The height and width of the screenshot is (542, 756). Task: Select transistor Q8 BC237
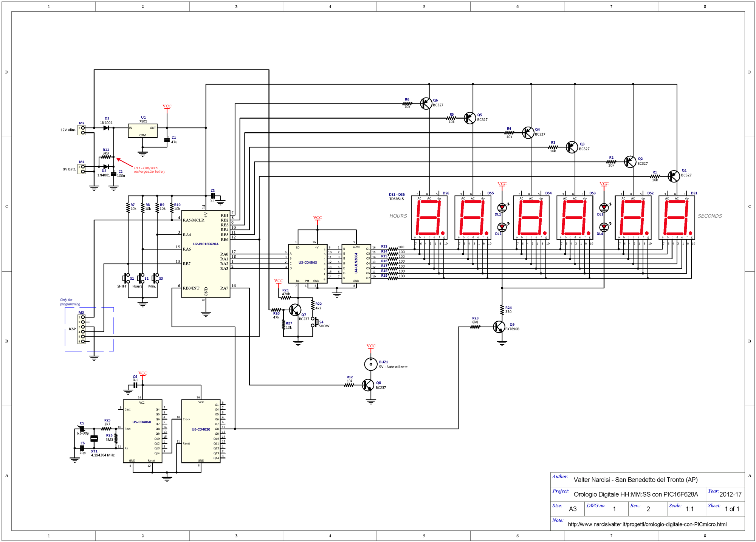click(368, 385)
